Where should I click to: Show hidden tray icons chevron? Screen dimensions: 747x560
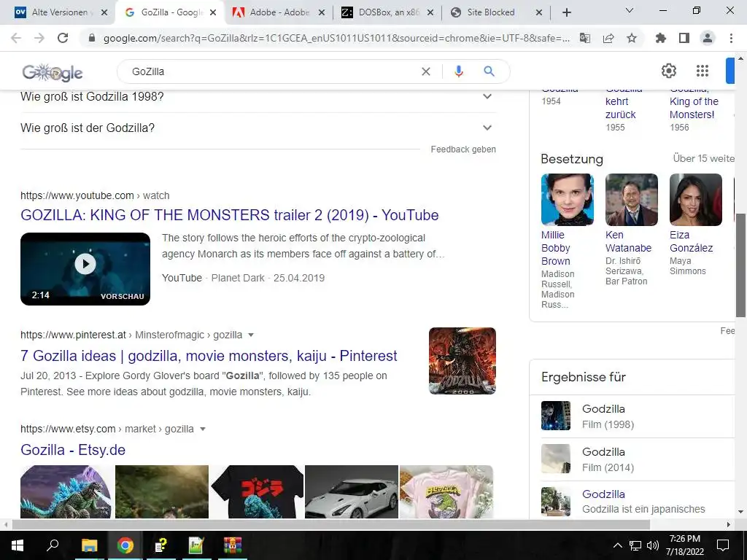[x=617, y=545]
